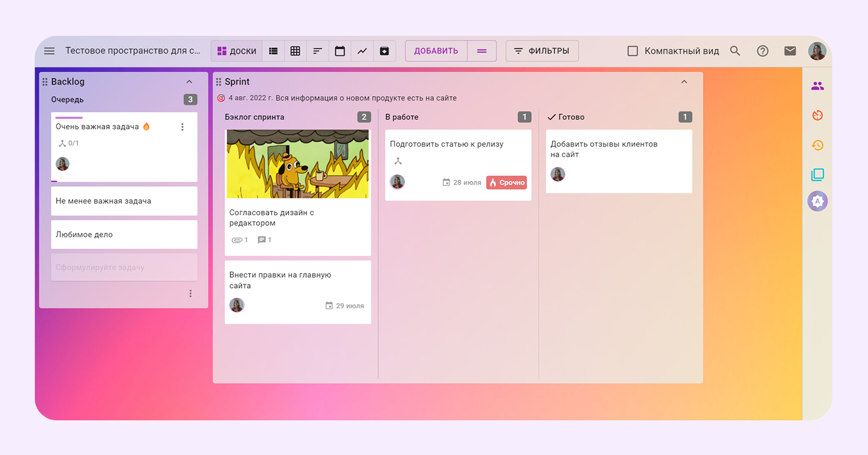Open the archive view icon

(x=384, y=51)
